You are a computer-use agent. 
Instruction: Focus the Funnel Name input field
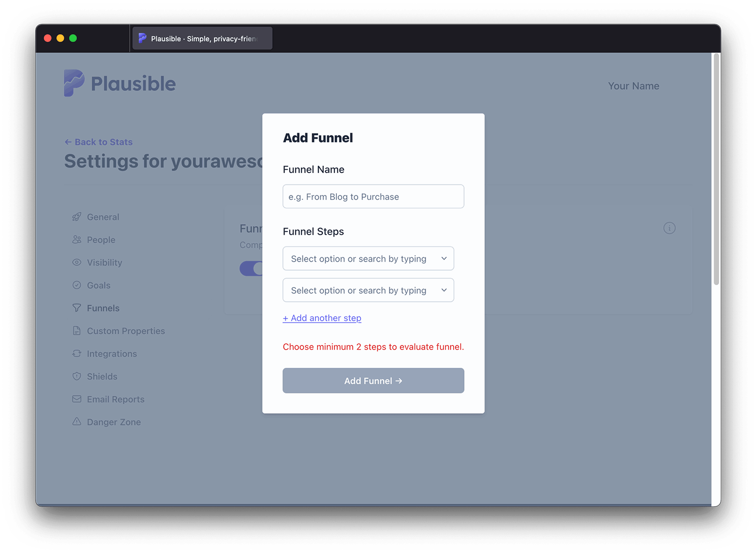pyautogui.click(x=373, y=196)
